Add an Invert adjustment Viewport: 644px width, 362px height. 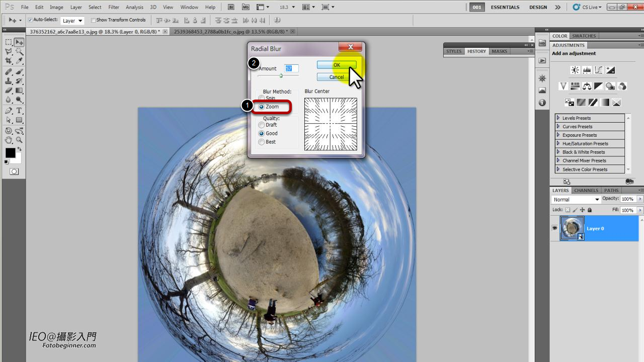570,102
